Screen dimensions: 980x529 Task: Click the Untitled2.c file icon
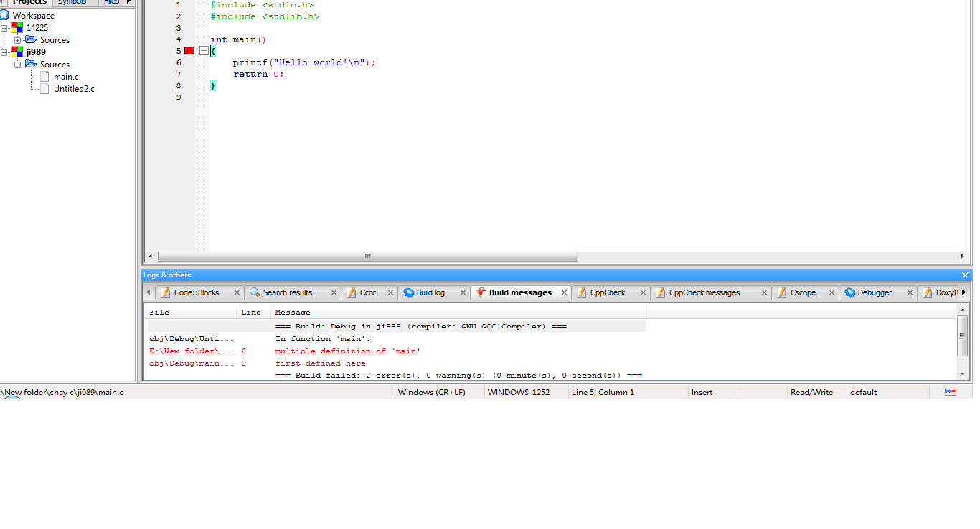pos(44,89)
